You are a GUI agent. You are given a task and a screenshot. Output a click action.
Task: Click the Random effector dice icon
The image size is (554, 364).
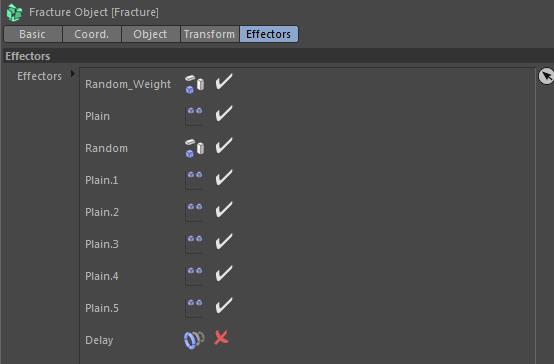point(195,148)
